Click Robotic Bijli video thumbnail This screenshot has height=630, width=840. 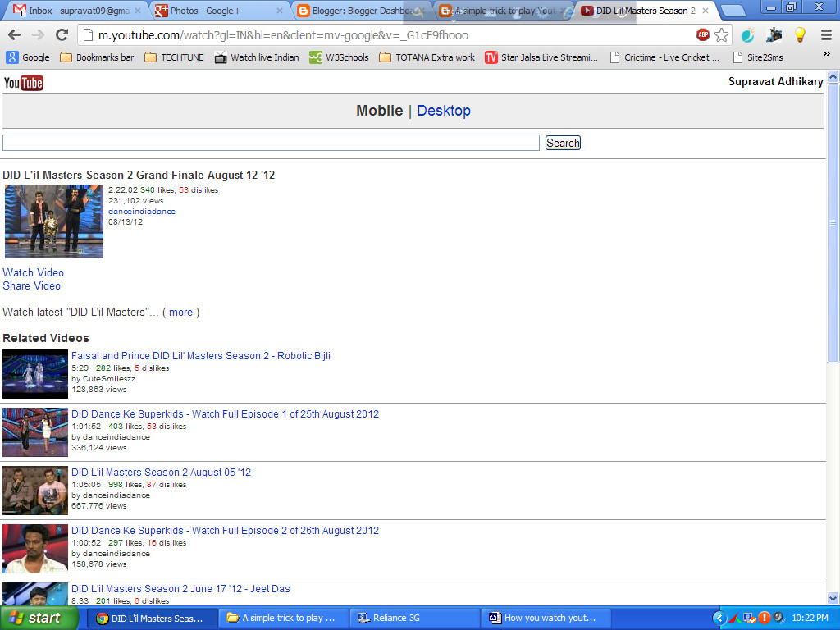35,374
